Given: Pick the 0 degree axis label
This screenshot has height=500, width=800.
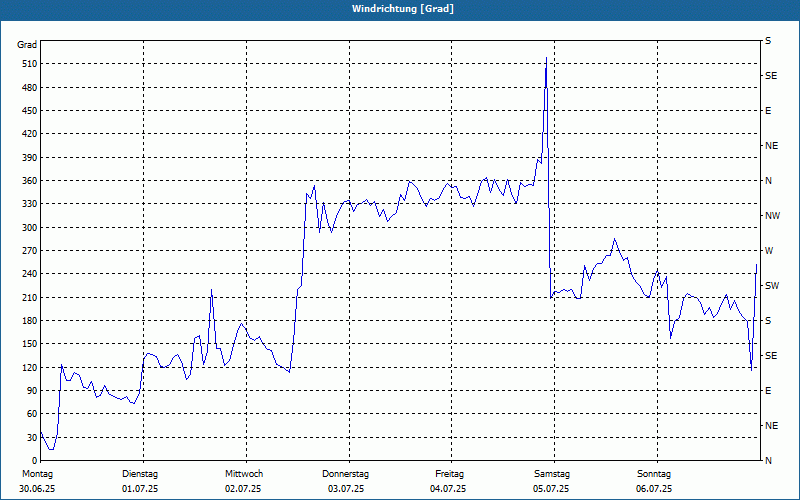Looking at the screenshot, I should click(x=34, y=461).
